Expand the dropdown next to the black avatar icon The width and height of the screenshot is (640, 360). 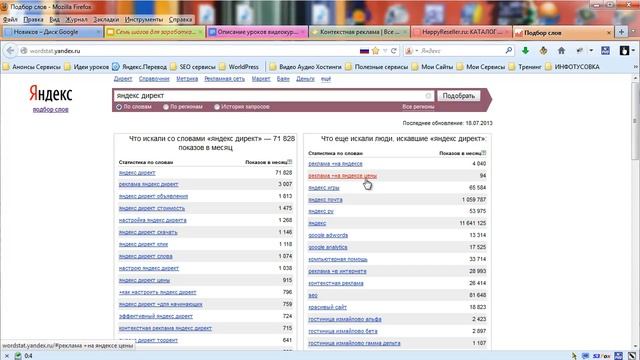tap(633, 51)
